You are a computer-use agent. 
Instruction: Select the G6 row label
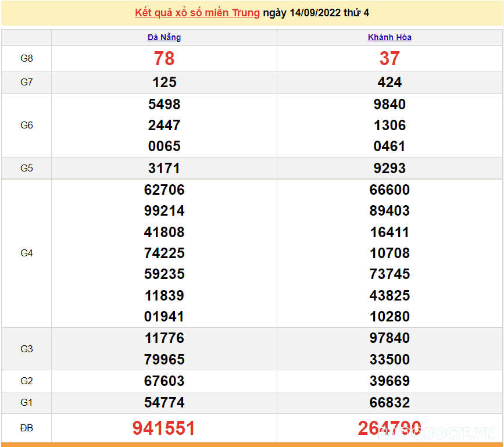click(x=26, y=125)
